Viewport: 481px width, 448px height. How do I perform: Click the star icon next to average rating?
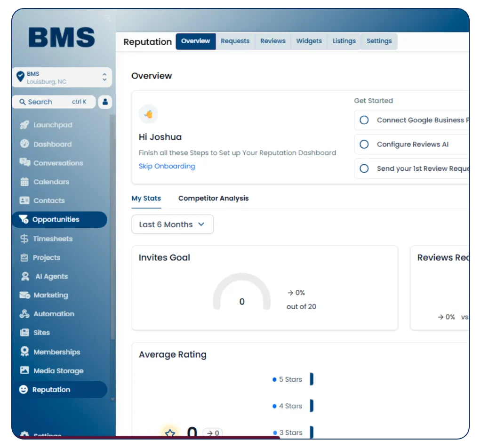pos(170,432)
